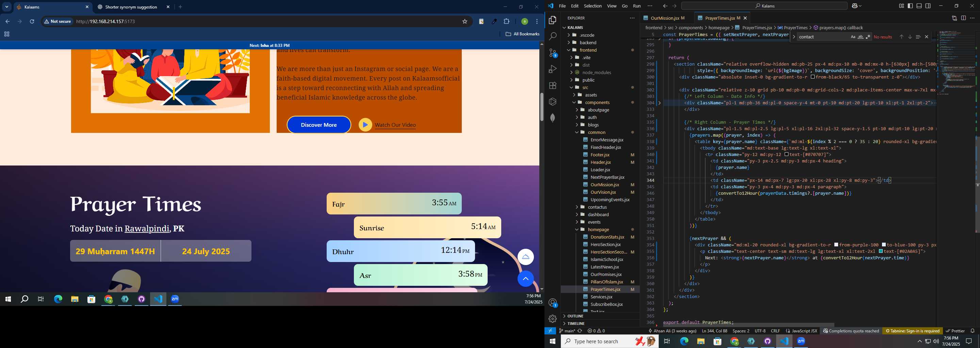
Task: Open Explorer panel actions ellipsis
Action: 632,18
